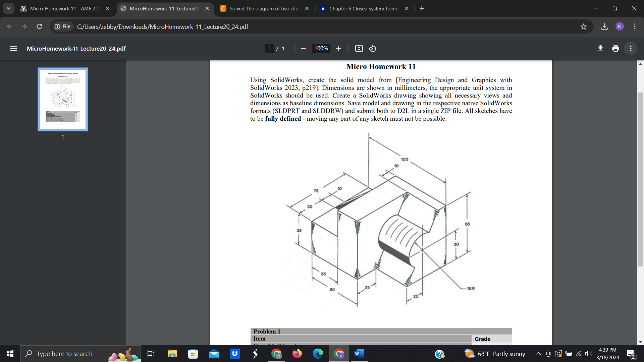Image resolution: width=644 pixels, height=362 pixels.
Task: Toggle the PDF sidebar menu icon
Action: [13, 49]
